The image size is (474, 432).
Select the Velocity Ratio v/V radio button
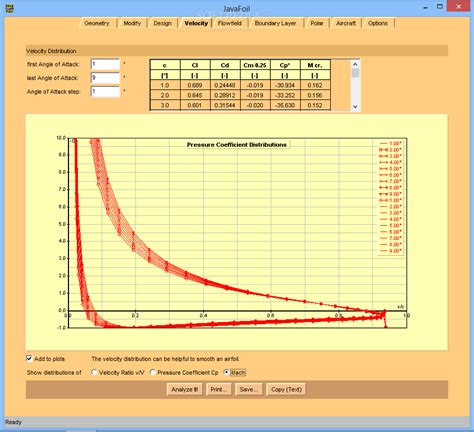point(94,372)
